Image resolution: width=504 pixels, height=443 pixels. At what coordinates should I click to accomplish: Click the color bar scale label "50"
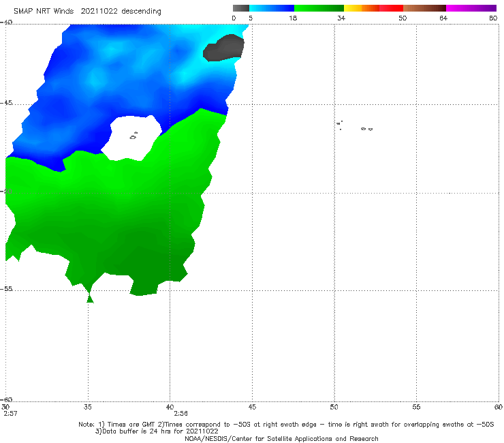pyautogui.click(x=403, y=18)
